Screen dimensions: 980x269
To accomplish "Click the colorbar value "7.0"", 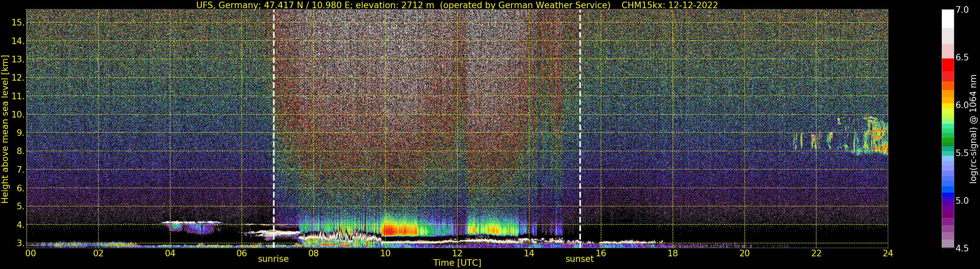I will tap(962, 10).
